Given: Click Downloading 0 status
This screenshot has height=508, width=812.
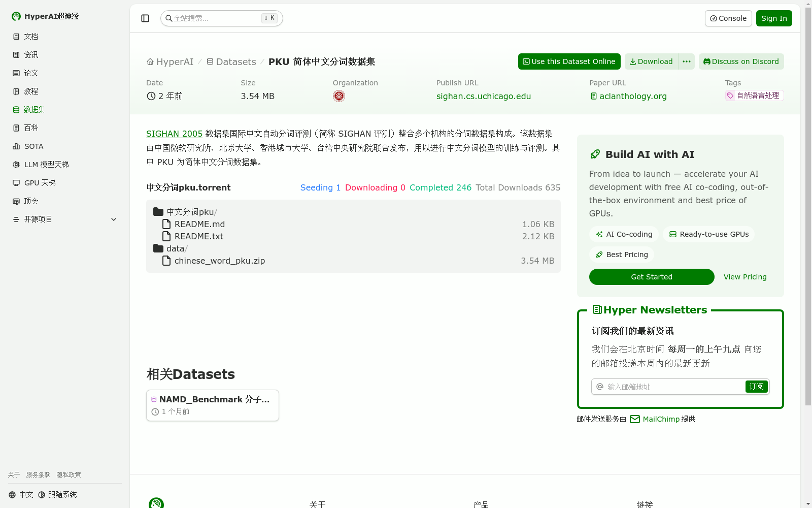Looking at the screenshot, I should click(375, 187).
